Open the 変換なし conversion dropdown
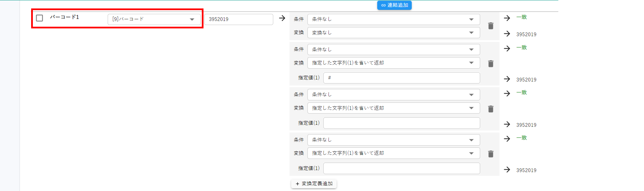 (x=393, y=33)
